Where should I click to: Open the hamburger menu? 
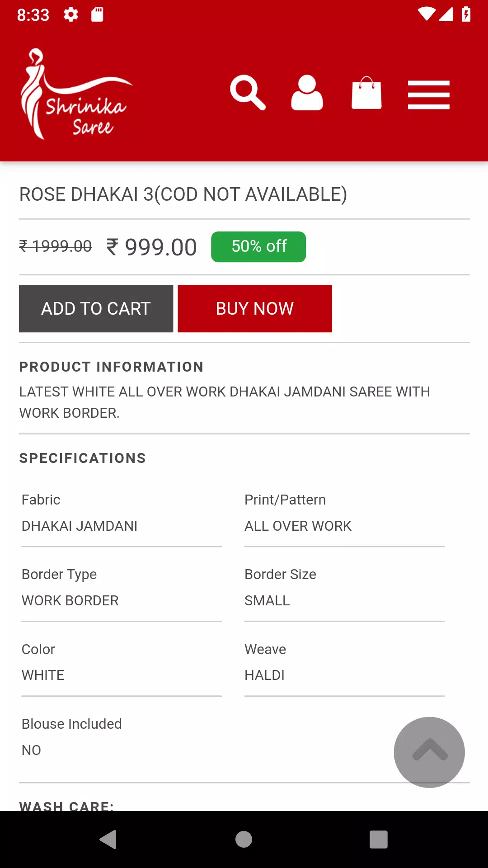pyautogui.click(x=428, y=95)
